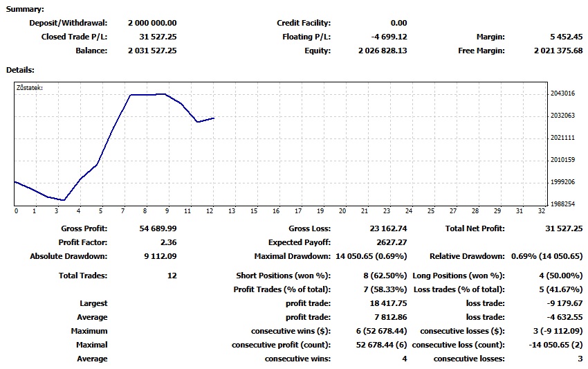588x369 pixels.
Task: Click the x-axis label 20
Action: (342, 211)
